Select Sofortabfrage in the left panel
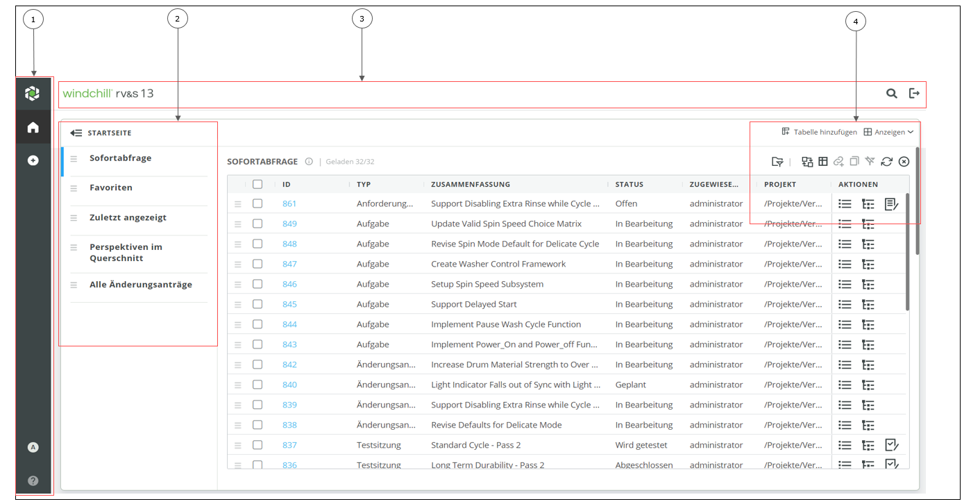The image size is (980, 504). click(x=120, y=158)
